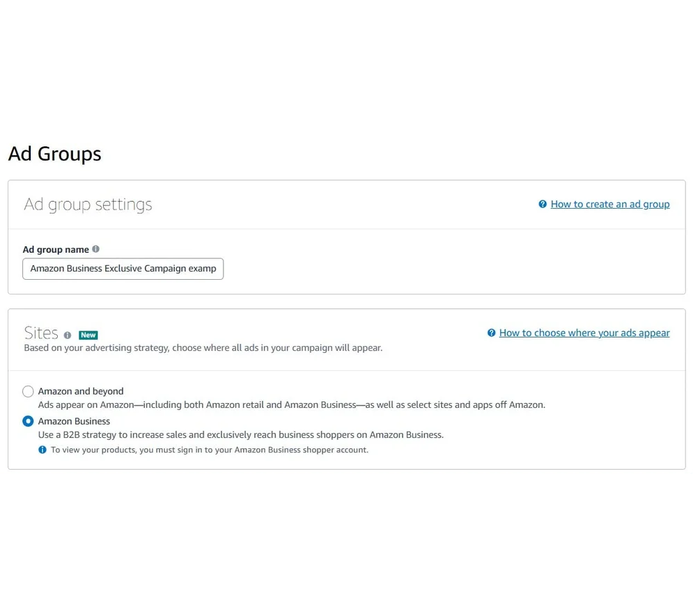
Task: Click the info icon next to the Sites heading
Action: click(x=68, y=335)
